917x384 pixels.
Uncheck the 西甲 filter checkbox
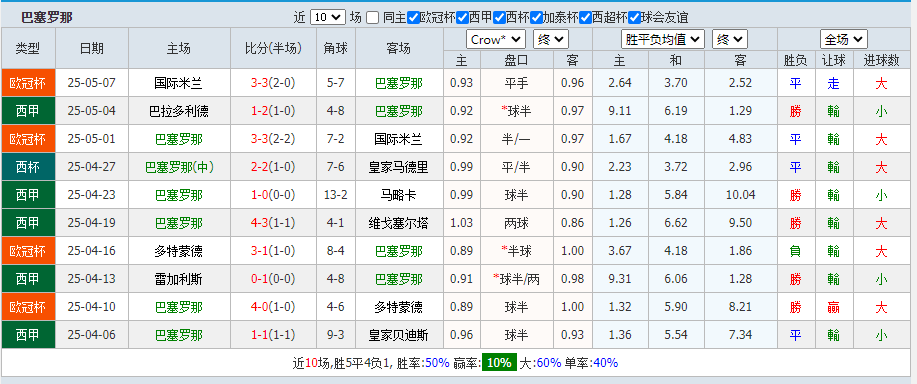463,18
